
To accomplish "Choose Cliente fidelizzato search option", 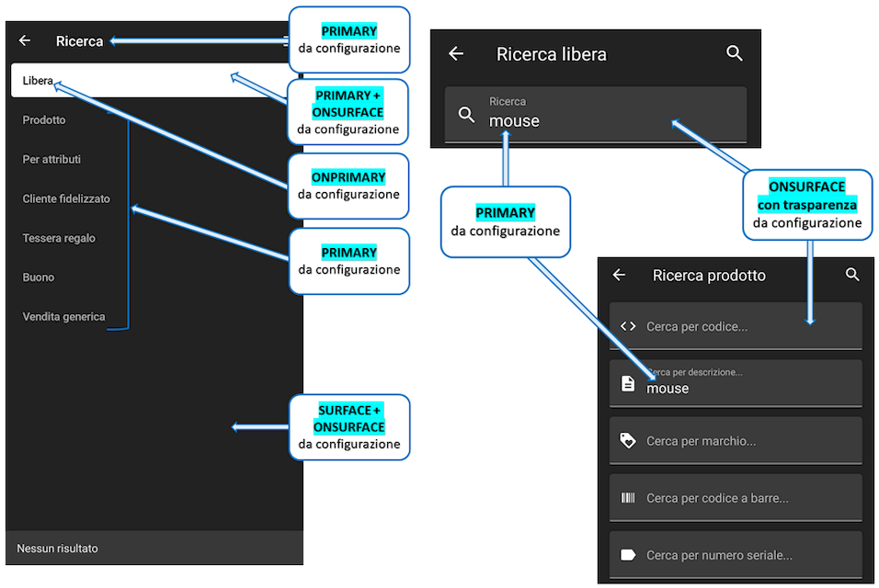I will [66, 199].
